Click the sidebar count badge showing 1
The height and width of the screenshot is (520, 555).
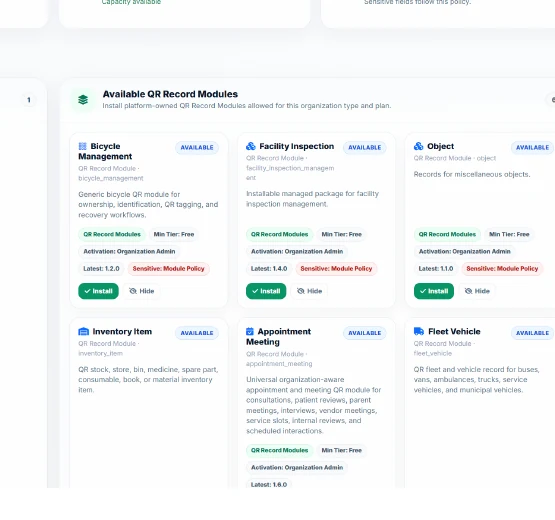(29, 100)
